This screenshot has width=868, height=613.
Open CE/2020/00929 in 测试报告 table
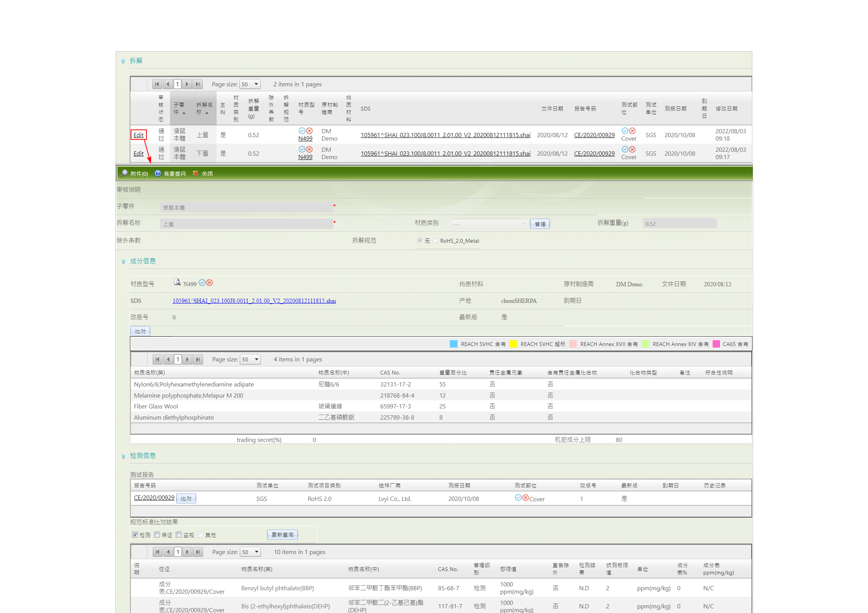(154, 497)
